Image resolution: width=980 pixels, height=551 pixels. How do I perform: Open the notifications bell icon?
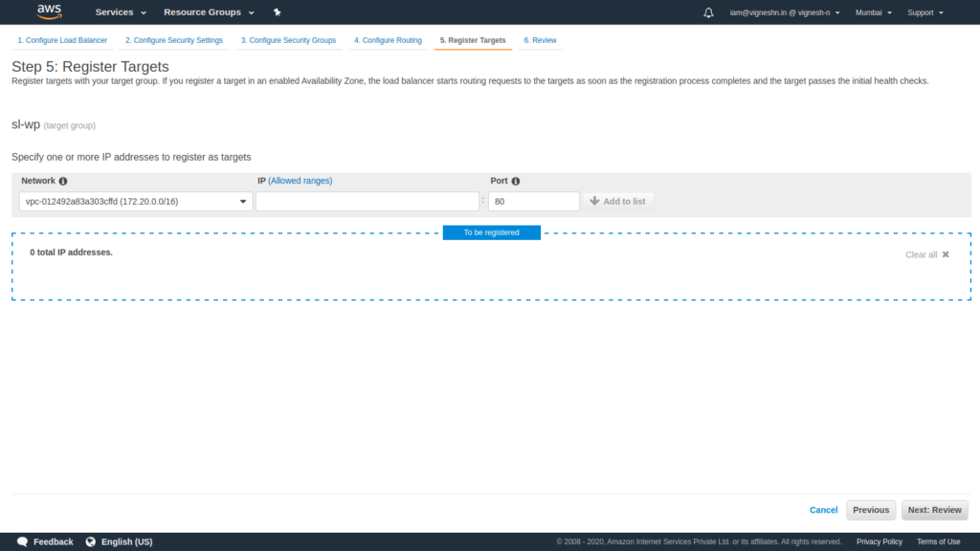tap(708, 12)
